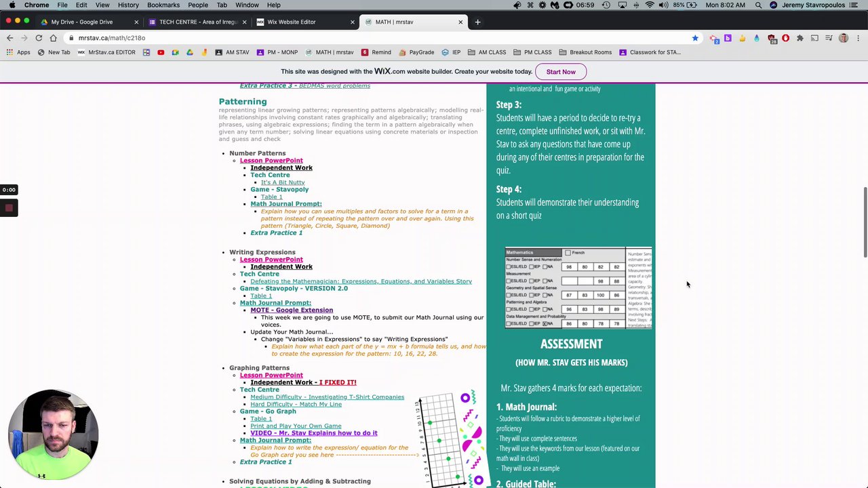Click the purple 'b' extension icon

coord(728,38)
